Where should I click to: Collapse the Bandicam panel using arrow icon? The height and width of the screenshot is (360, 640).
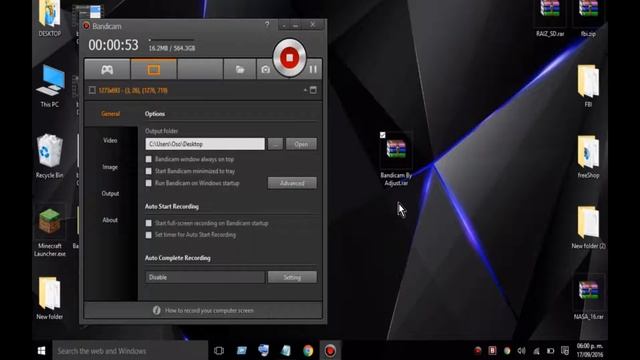(x=305, y=90)
